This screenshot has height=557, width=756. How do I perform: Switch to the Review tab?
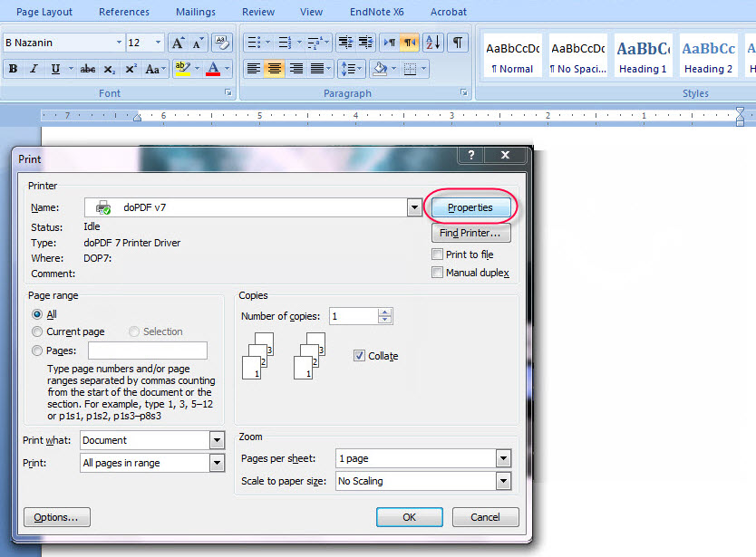pyautogui.click(x=258, y=12)
